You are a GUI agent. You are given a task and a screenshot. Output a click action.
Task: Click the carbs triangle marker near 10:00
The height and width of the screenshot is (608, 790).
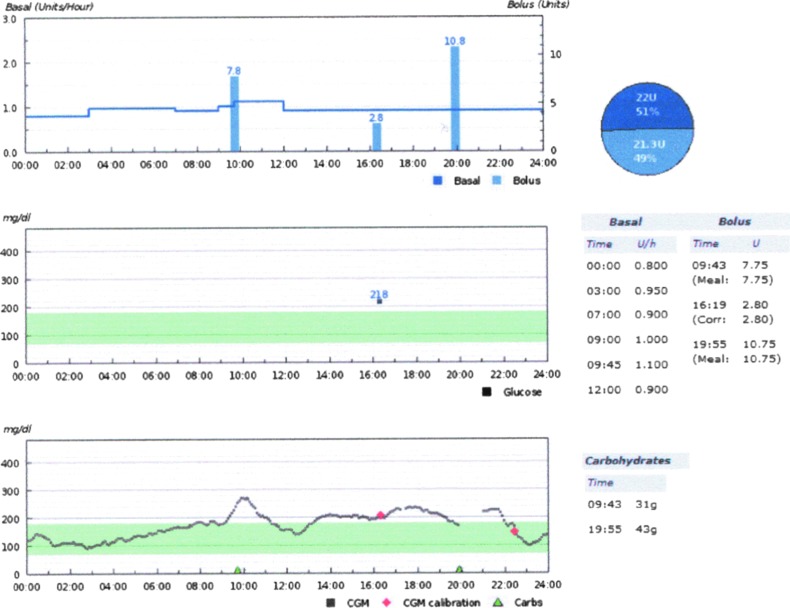tap(238, 570)
